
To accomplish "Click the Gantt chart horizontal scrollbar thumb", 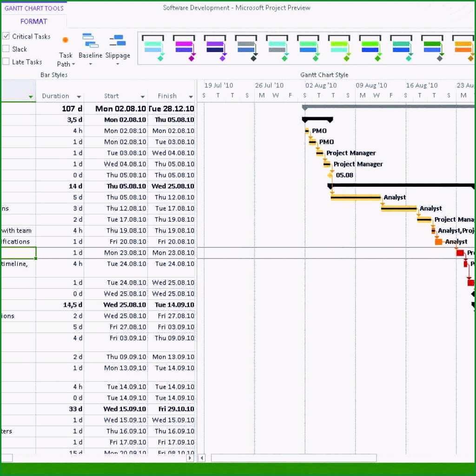I will click(294, 457).
